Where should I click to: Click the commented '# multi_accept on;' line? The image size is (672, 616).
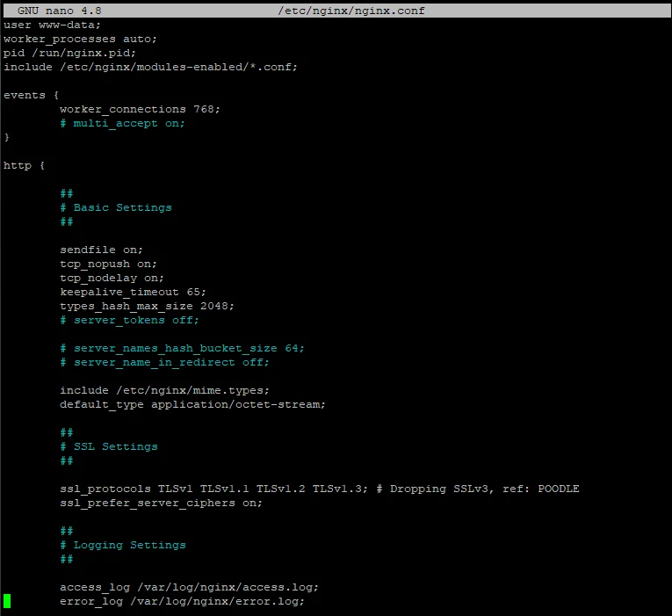click(x=122, y=123)
